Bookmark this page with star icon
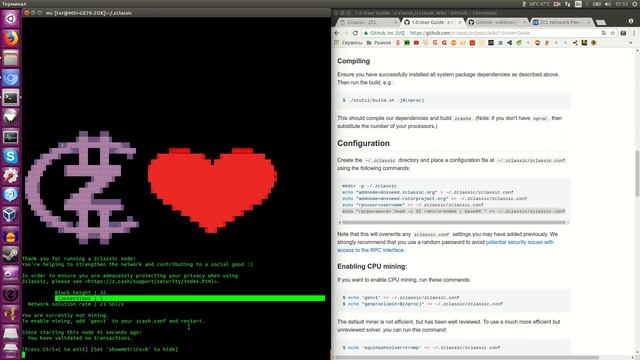This screenshot has height=360, width=640. coord(613,33)
